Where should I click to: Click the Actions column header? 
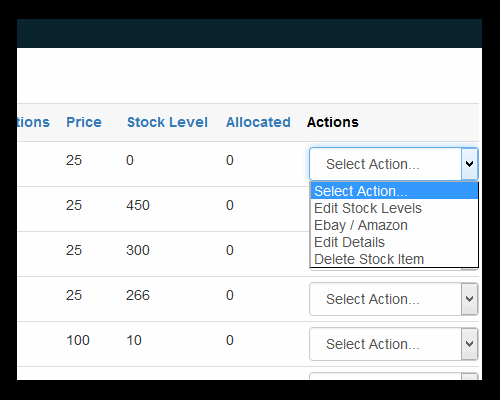click(x=333, y=122)
